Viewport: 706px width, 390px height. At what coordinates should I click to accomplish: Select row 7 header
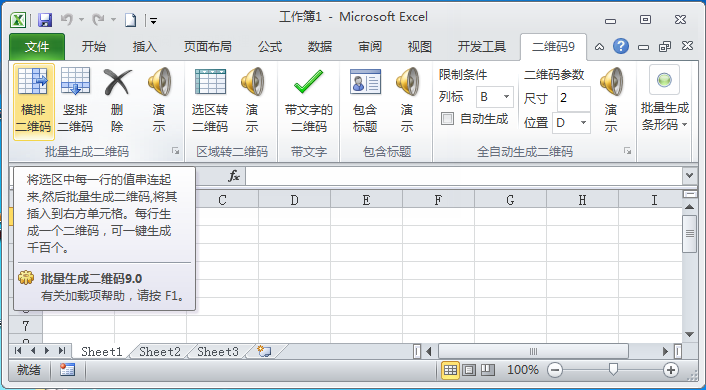[26, 325]
